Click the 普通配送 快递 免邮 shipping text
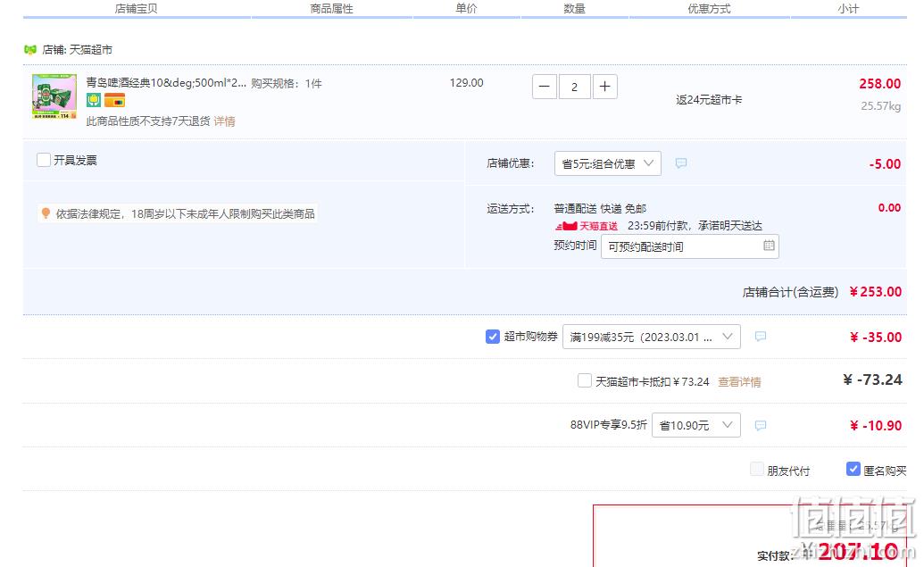Viewport: 924px width, 567px height. click(x=600, y=209)
